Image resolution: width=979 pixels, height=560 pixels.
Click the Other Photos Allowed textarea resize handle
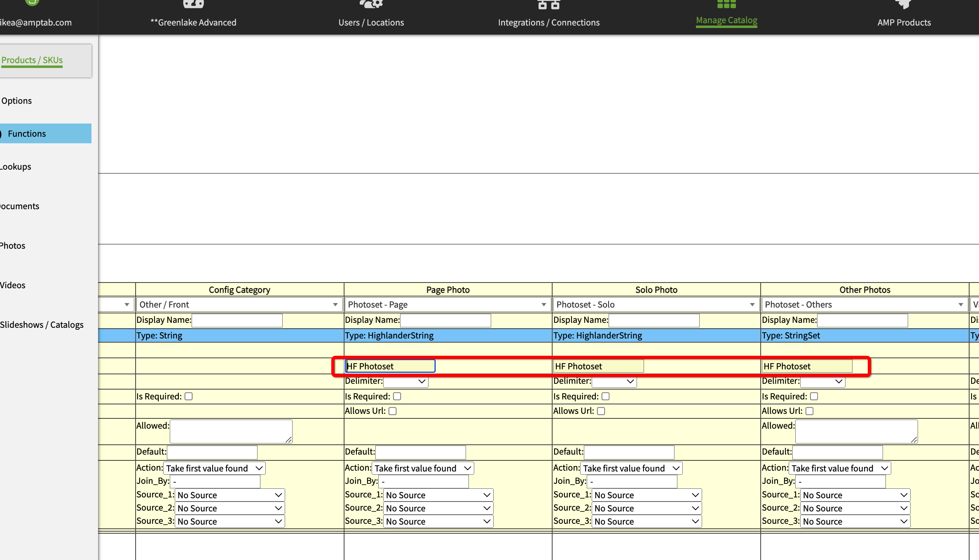pyautogui.click(x=913, y=439)
